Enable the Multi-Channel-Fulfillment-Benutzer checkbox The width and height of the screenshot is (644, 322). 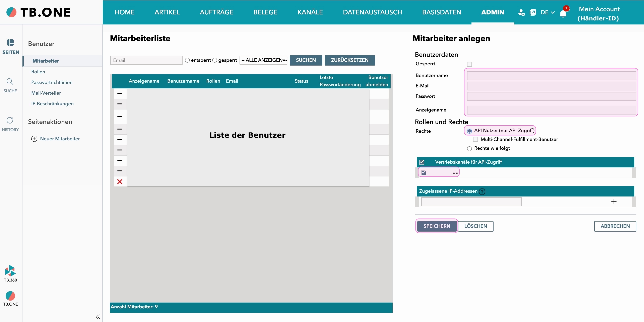[475, 140]
